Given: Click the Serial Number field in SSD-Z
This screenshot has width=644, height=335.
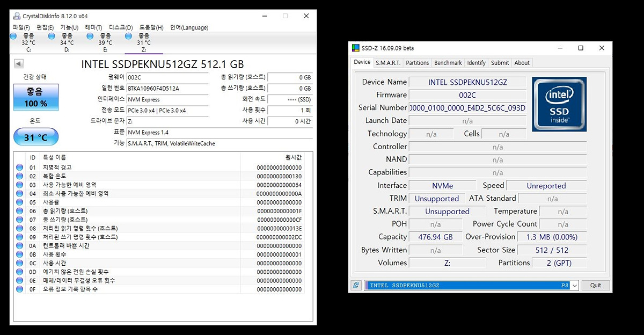Looking at the screenshot, I should click(x=467, y=108).
